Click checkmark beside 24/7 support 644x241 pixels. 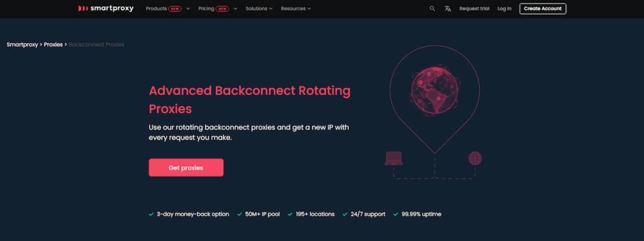click(345, 215)
